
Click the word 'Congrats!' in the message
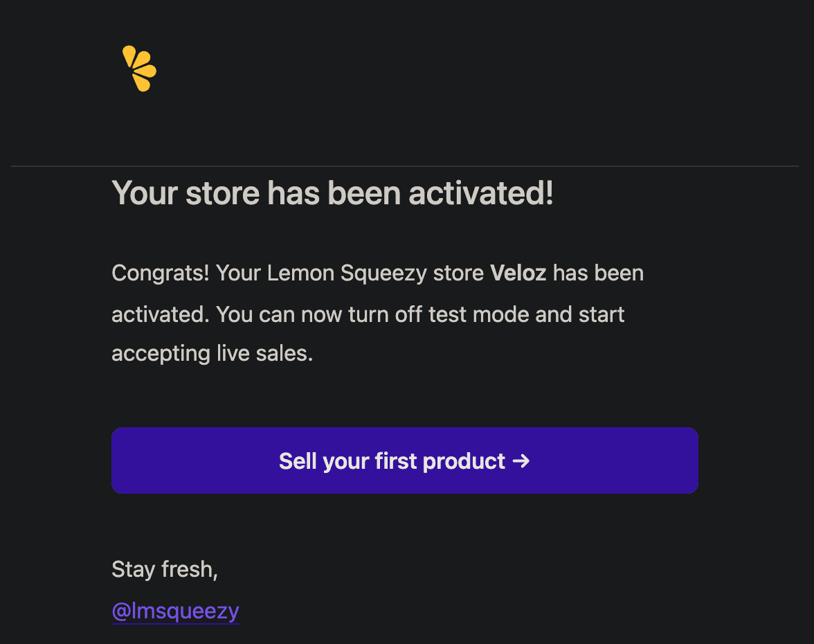click(161, 274)
